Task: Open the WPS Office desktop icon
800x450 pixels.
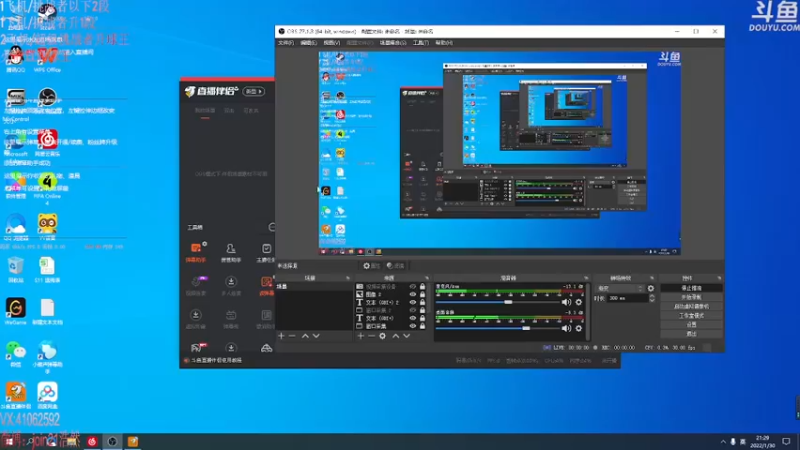Action: [x=47, y=59]
